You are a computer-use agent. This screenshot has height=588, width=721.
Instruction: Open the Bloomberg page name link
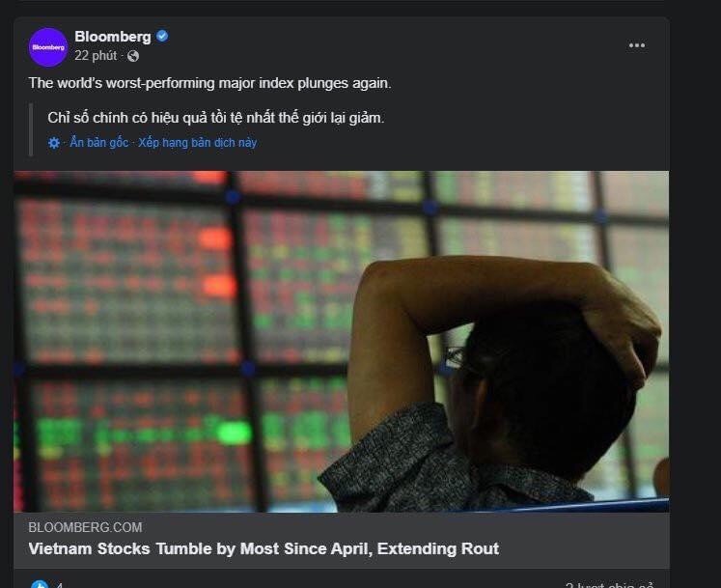pos(112,37)
